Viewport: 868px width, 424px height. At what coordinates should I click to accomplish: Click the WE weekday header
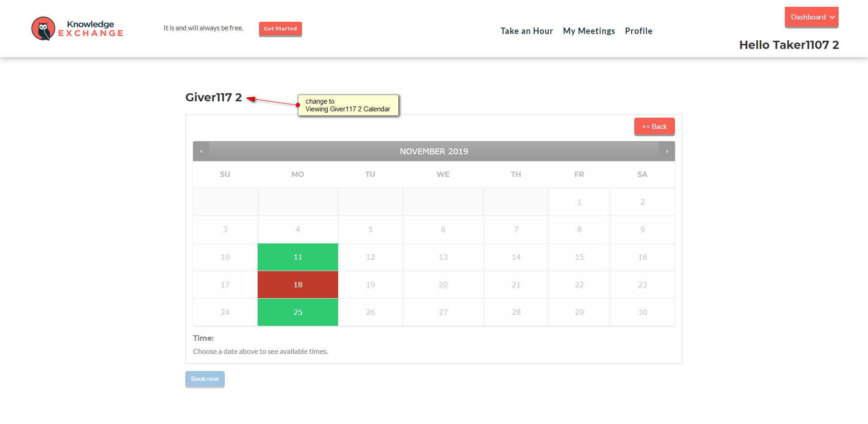pos(443,174)
